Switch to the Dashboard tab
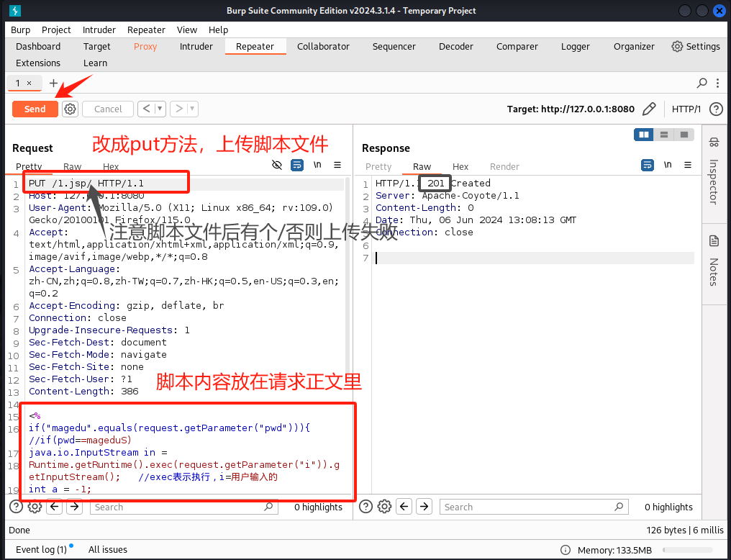Viewport: 731px width, 560px height. (x=38, y=46)
